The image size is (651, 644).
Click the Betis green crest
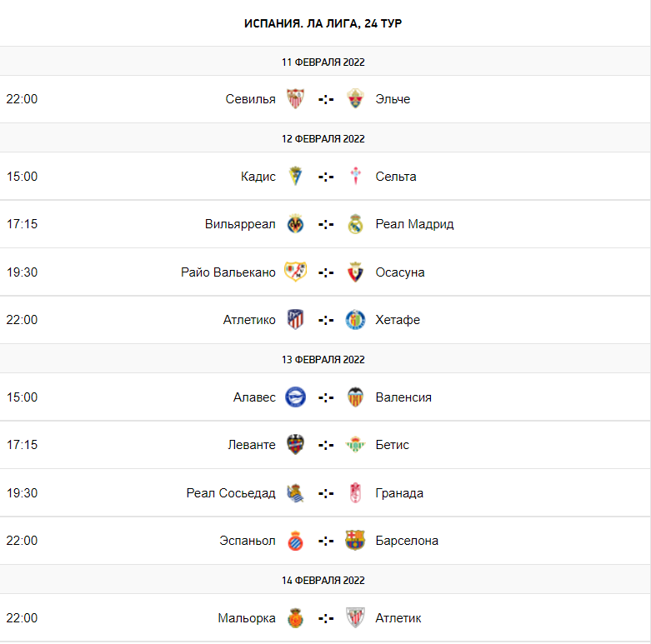(355, 445)
